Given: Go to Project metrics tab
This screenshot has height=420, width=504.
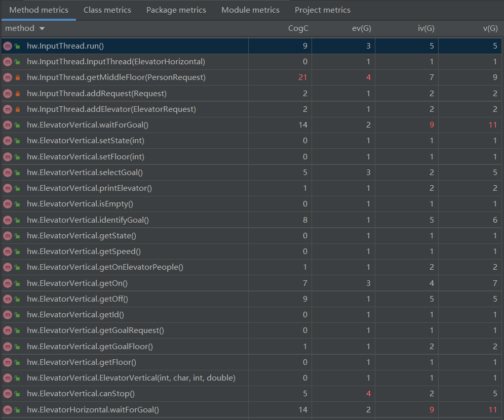Looking at the screenshot, I should tap(322, 10).
